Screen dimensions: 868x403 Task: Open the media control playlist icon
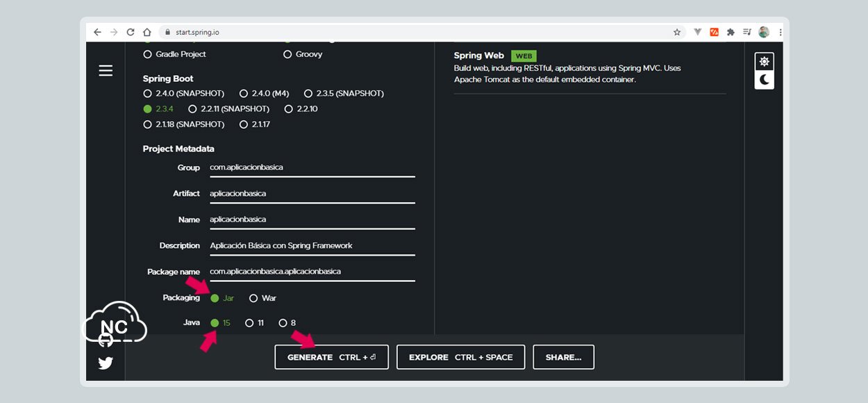747,32
